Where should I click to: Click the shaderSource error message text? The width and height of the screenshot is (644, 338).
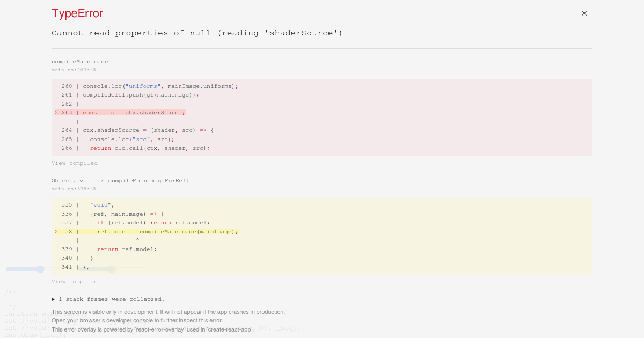tap(196, 33)
